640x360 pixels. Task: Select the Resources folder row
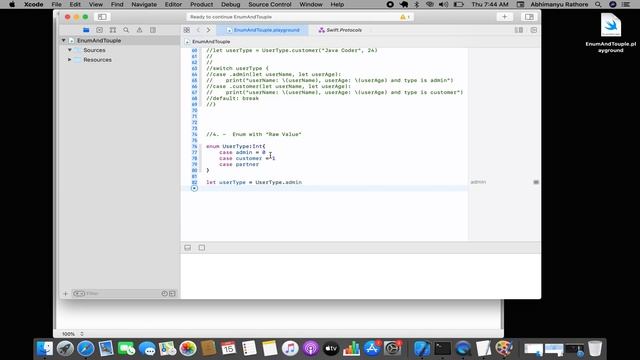pyautogui.click(x=119, y=60)
